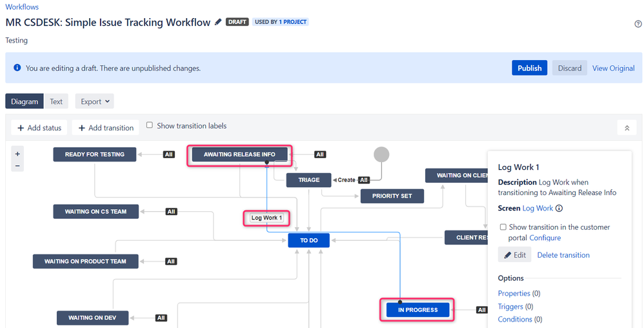Image resolution: width=644 pixels, height=328 pixels.
Task: Click the info icon in draft banner
Action: [17, 67]
